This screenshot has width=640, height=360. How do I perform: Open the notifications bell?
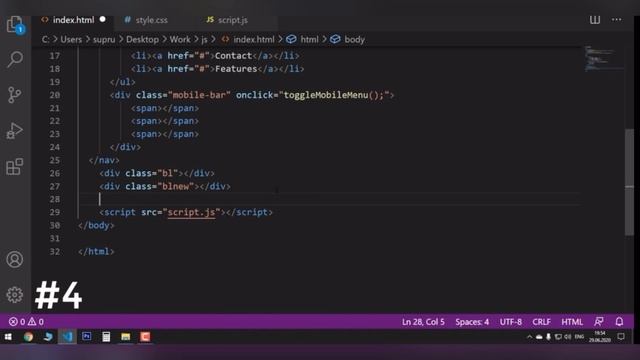pos(619,322)
